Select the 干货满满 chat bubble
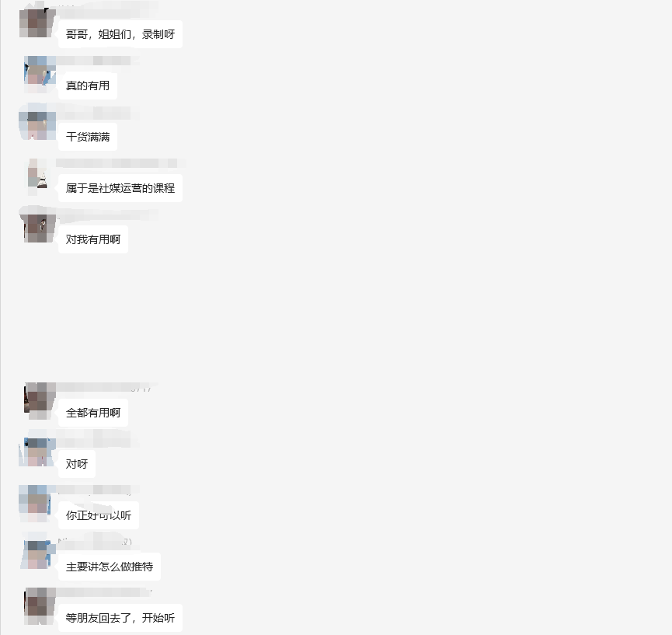Screen dimensions: 672x635 (88, 137)
